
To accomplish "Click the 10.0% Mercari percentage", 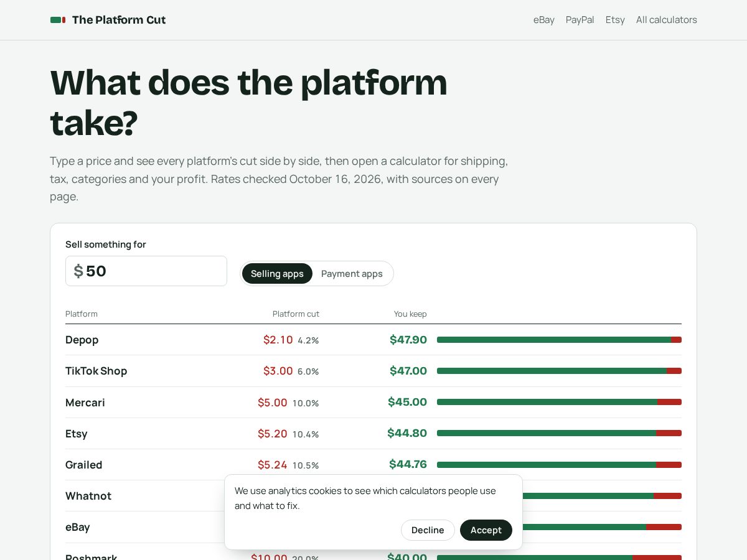I will (x=306, y=403).
